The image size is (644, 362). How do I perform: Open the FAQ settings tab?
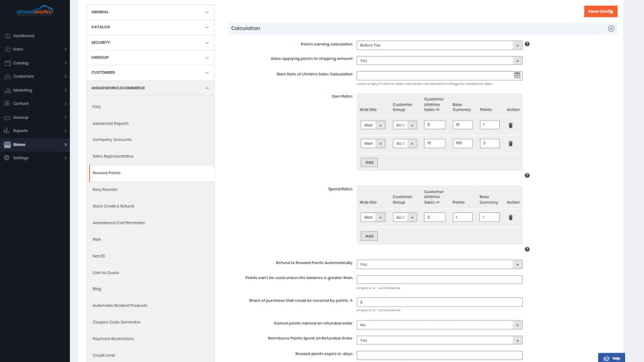96,107
